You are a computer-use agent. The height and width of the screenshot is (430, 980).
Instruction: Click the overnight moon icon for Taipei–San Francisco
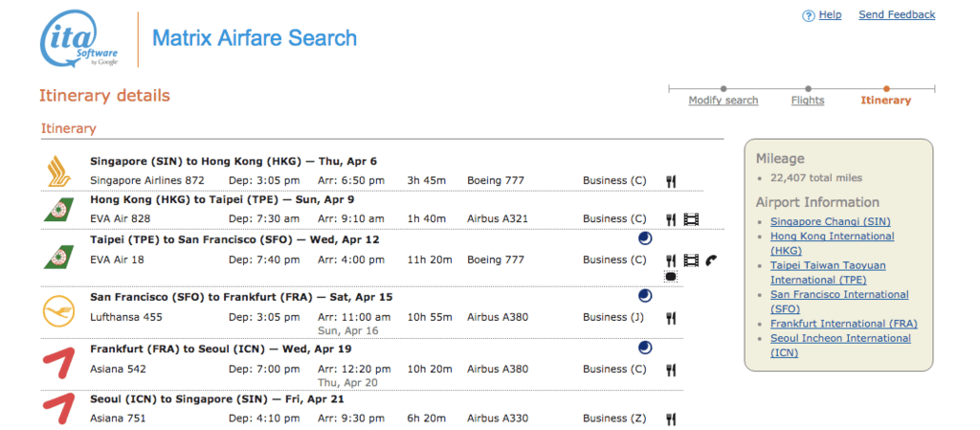click(644, 239)
